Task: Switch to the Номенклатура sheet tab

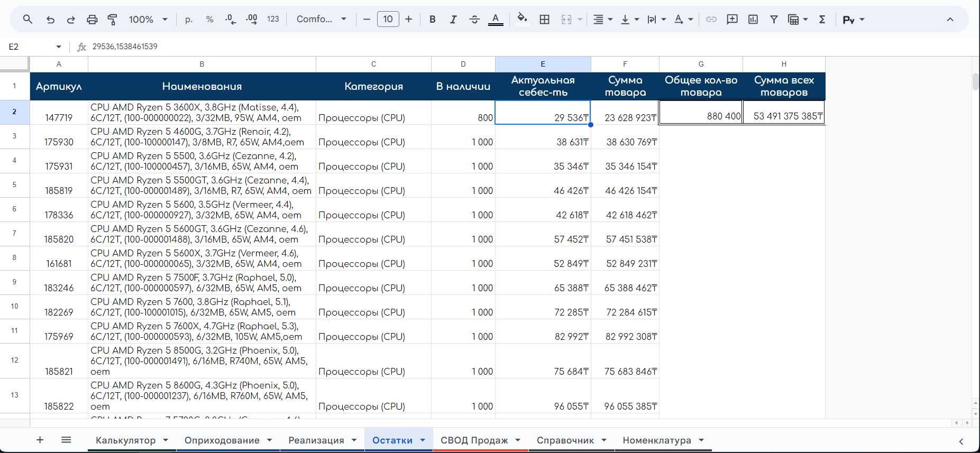Action: pos(657,440)
